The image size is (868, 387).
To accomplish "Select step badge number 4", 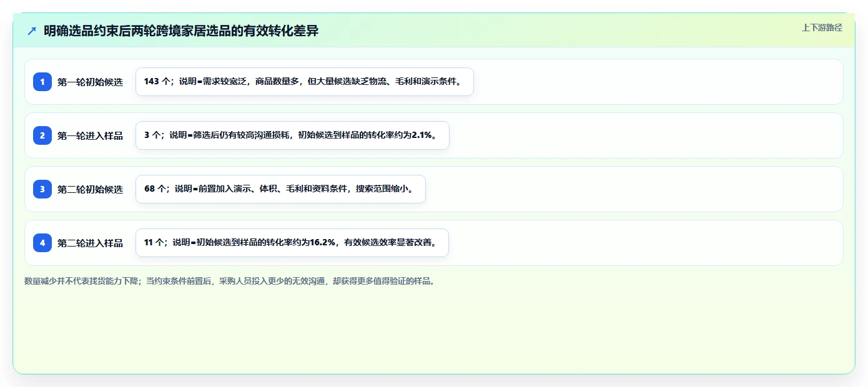I will pyautogui.click(x=42, y=243).
